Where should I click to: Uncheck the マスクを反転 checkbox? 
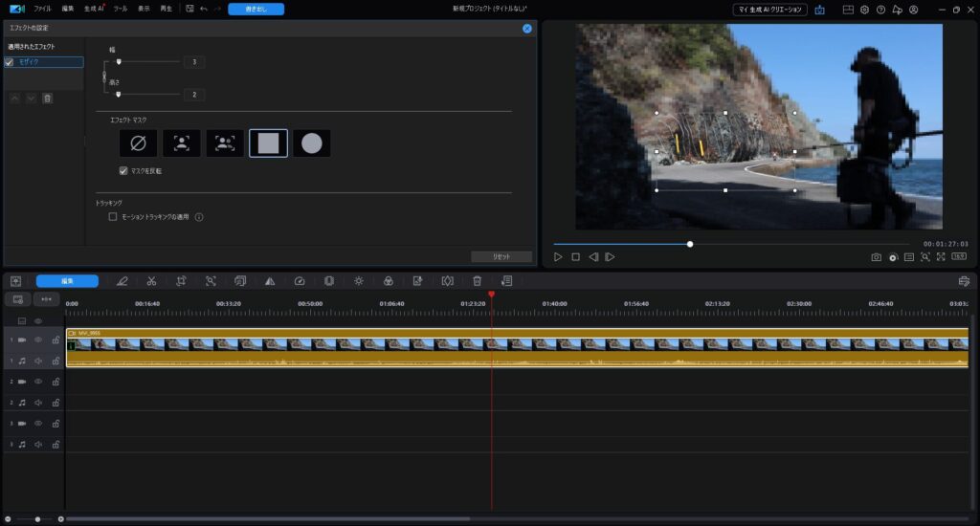(123, 171)
